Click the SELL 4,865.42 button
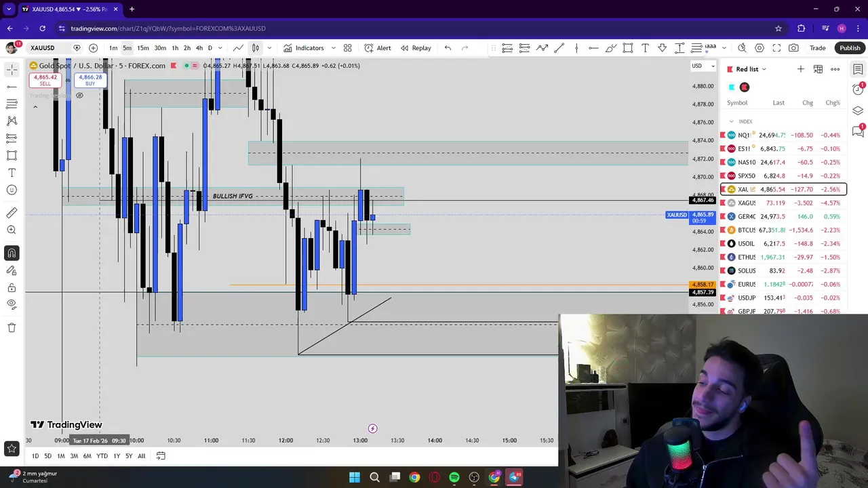 point(45,80)
